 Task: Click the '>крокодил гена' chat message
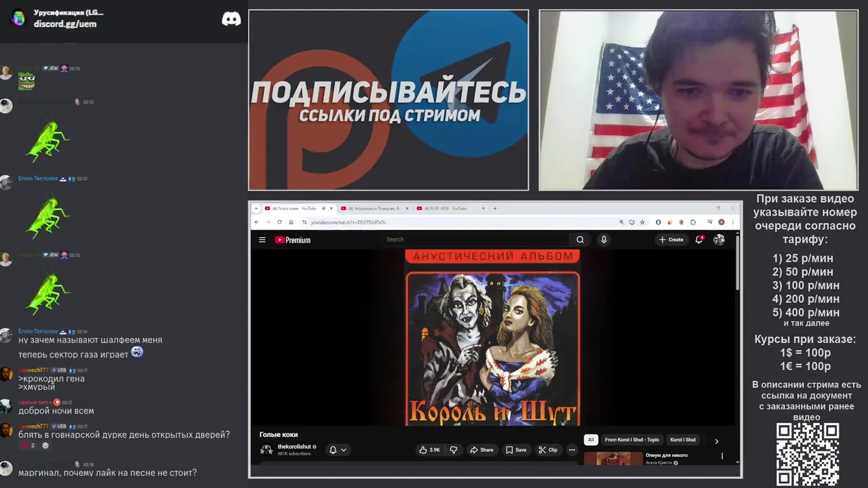52,379
